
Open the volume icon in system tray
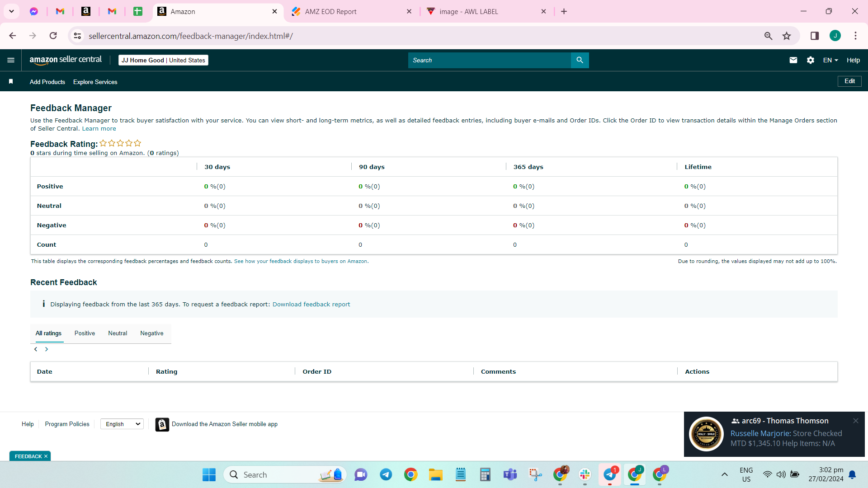tap(781, 474)
